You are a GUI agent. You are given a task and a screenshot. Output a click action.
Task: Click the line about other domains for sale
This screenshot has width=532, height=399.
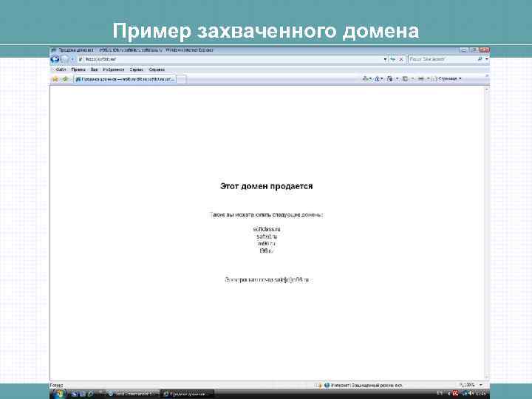coord(266,215)
